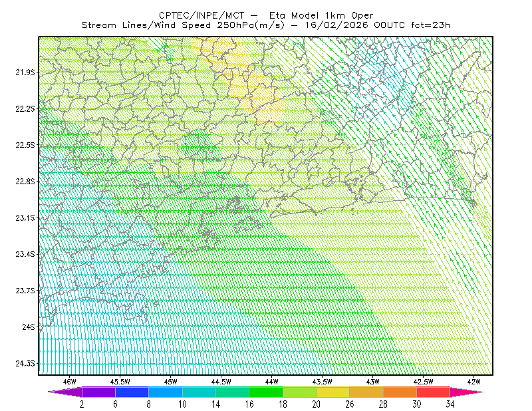Select the teal green 14-16 legend swatch
This screenshot has height=411, width=532.
point(232,392)
